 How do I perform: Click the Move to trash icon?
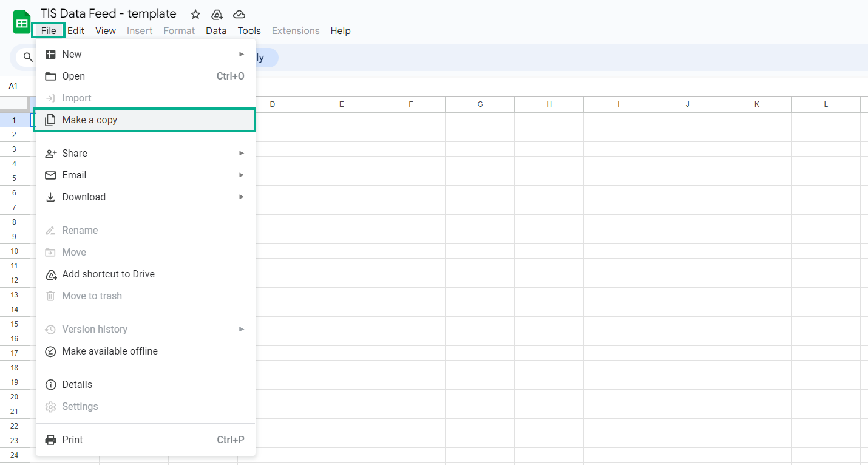(50, 296)
